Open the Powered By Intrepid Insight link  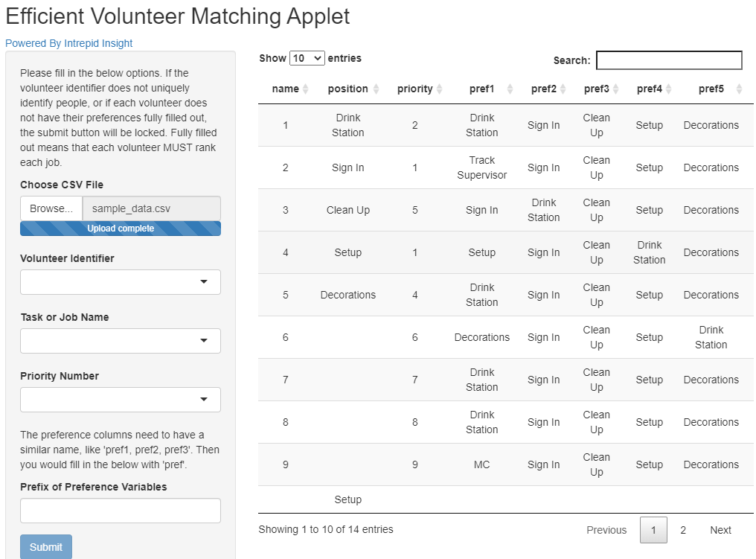(x=69, y=43)
